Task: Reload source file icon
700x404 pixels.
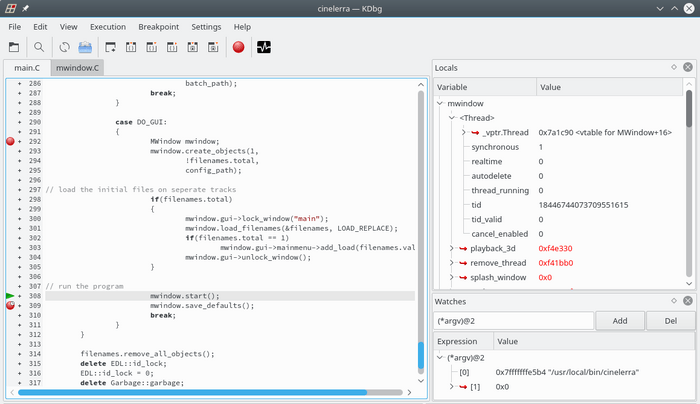Action: coord(64,47)
